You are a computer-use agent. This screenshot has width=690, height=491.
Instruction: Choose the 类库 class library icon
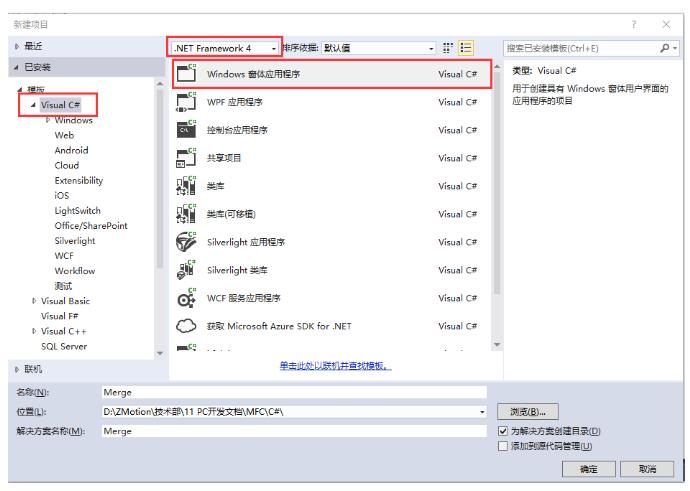click(186, 186)
